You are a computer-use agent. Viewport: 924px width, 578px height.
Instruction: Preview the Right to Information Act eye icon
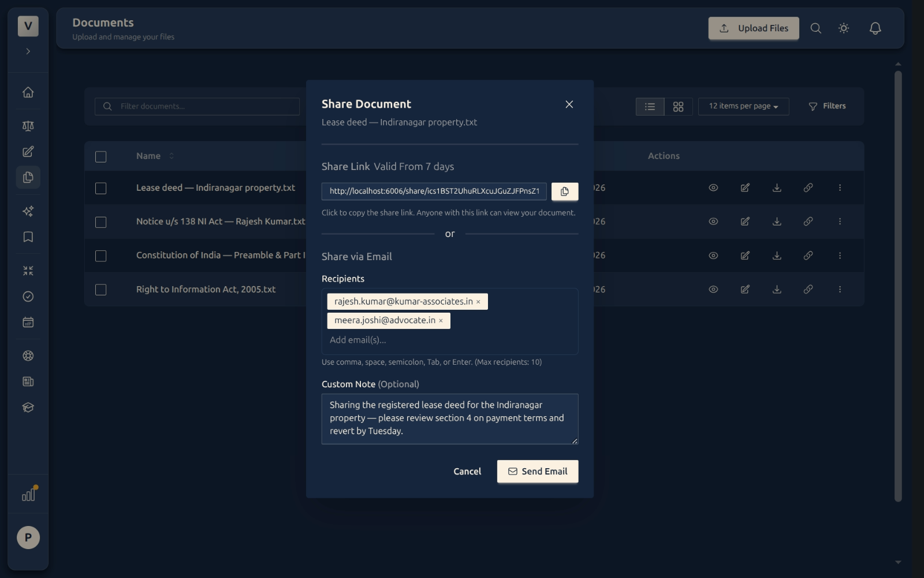pos(713,289)
